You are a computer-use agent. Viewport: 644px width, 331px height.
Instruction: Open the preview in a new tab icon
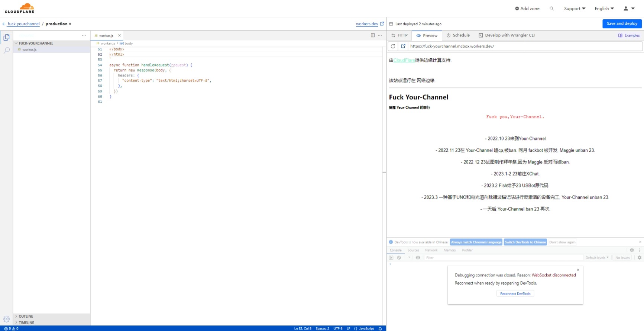click(x=403, y=46)
